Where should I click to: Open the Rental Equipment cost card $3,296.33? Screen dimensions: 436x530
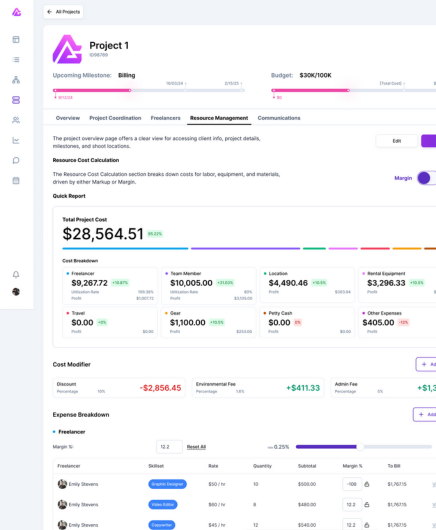tap(397, 285)
